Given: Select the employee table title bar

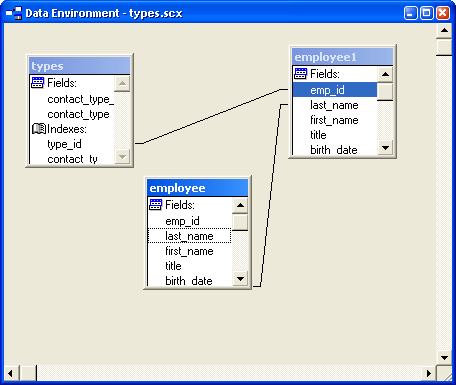Looking at the screenshot, I should pyautogui.click(x=198, y=188).
